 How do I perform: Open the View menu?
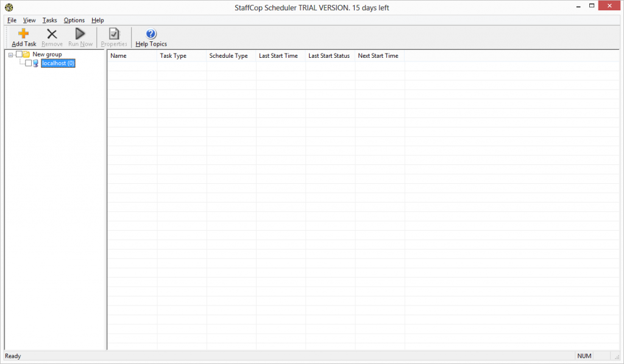[x=29, y=20]
